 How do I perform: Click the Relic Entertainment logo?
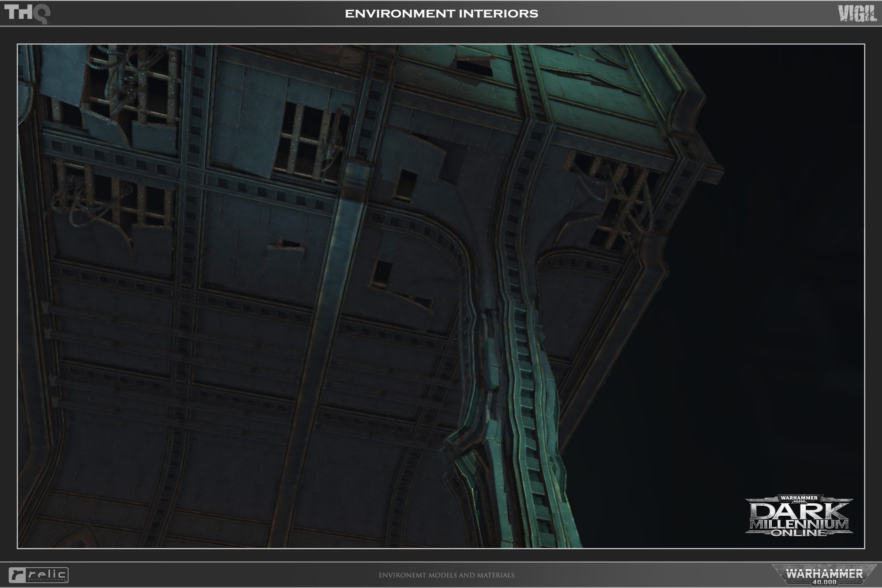click(38, 575)
